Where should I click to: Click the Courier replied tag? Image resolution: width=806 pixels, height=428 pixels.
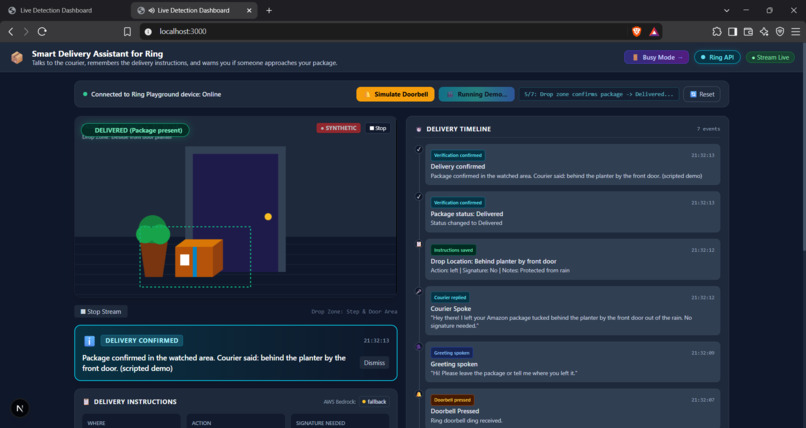click(450, 297)
